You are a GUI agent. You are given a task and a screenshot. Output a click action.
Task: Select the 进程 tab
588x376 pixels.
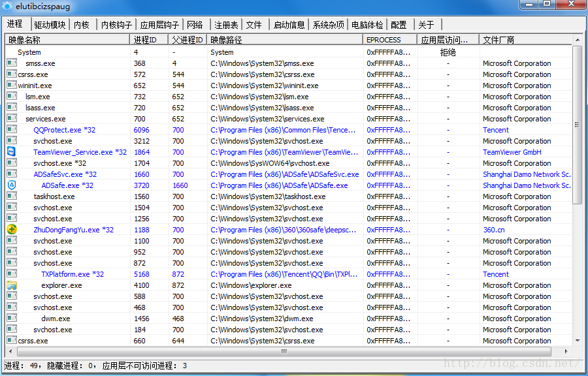click(15, 23)
